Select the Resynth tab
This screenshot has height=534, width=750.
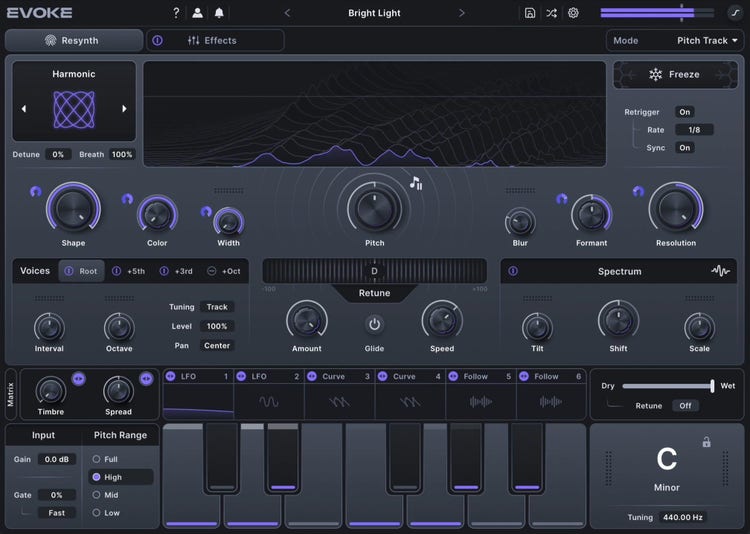click(74, 41)
